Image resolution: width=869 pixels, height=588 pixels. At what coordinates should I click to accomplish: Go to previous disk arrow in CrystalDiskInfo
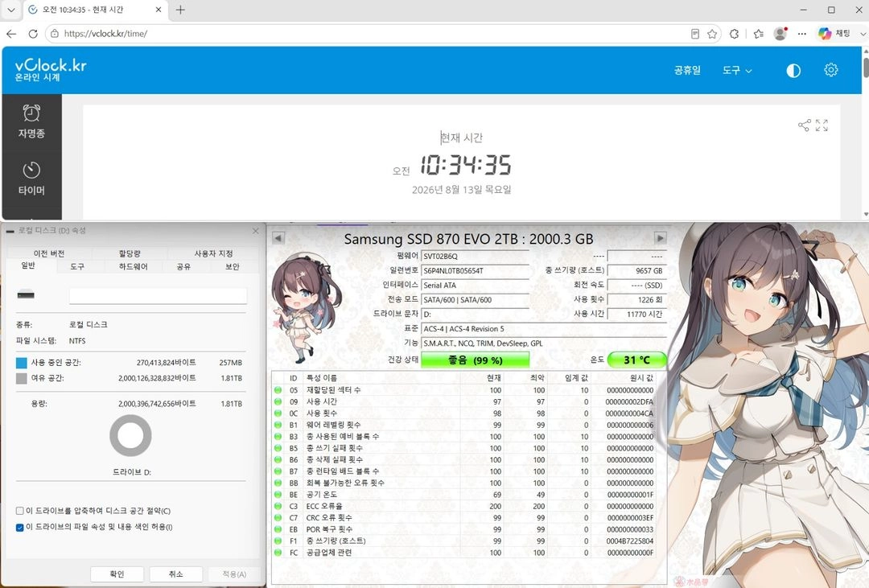(x=278, y=238)
